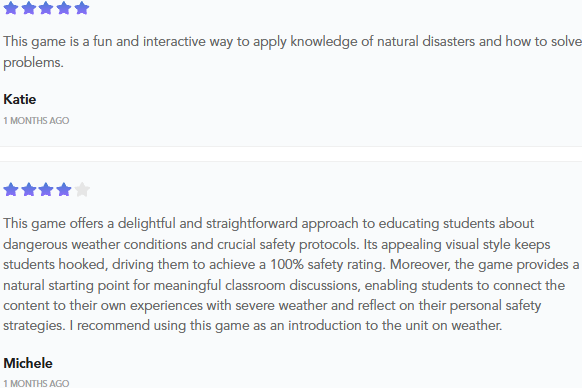Click third star of Katie's rating
This screenshot has width=582, height=388.
46,8
